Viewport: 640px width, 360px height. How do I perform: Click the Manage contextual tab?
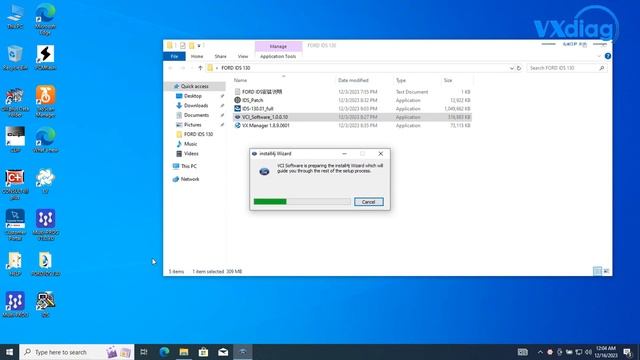click(x=278, y=47)
